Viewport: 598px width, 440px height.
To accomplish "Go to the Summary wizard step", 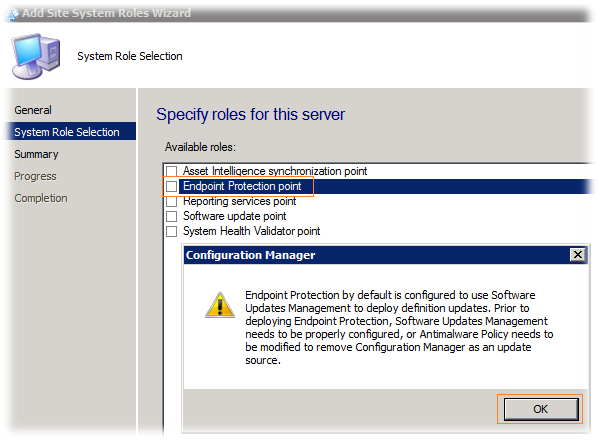I will pos(36,154).
